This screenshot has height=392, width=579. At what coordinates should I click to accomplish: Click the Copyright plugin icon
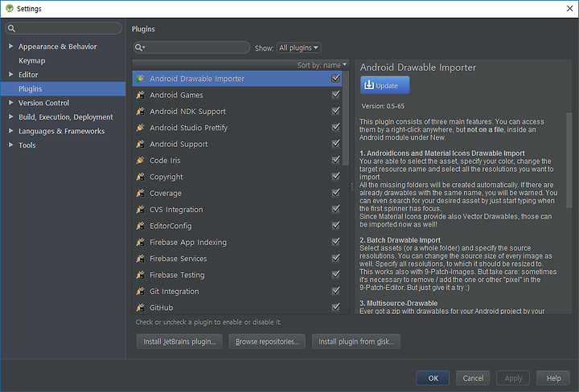point(140,177)
